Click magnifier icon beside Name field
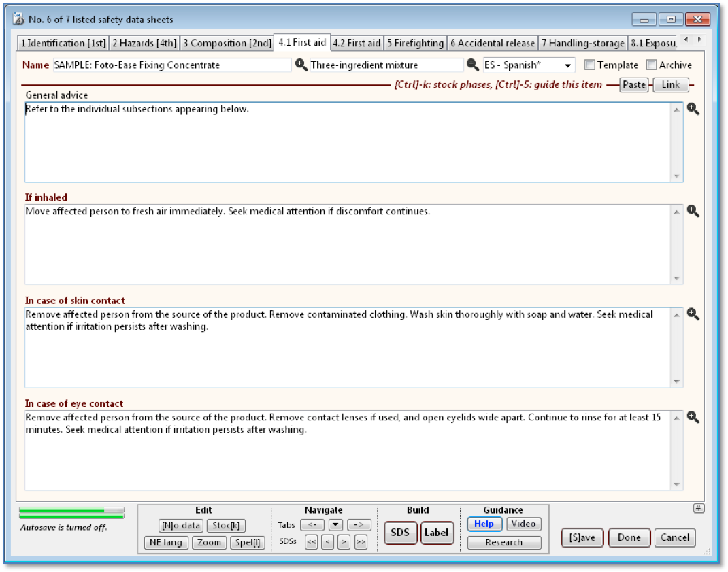728x572 pixels. point(301,65)
